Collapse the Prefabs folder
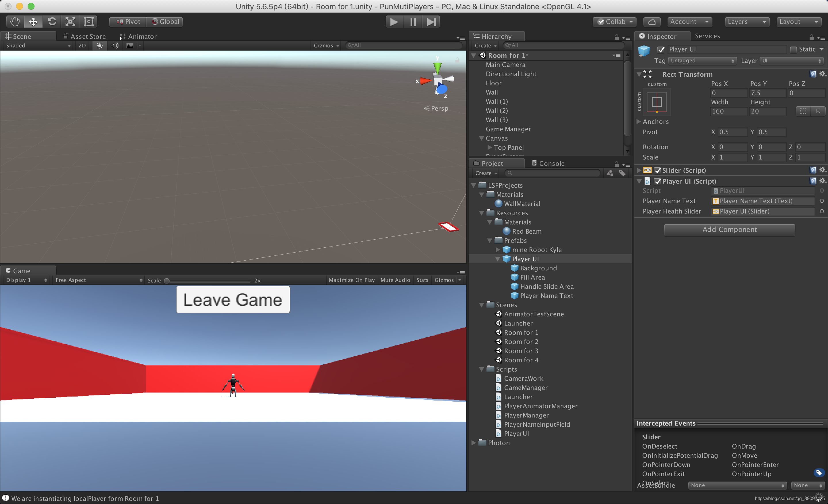Image resolution: width=828 pixels, height=504 pixels. point(490,241)
